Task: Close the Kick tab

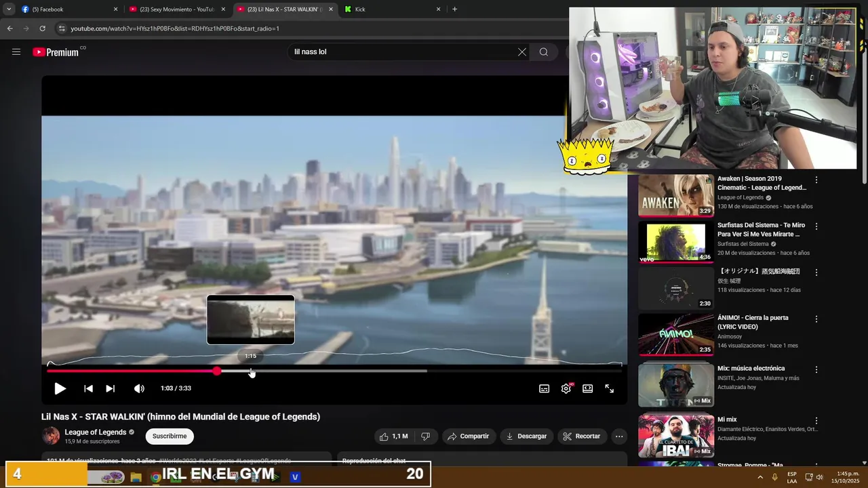Action: [x=438, y=9]
